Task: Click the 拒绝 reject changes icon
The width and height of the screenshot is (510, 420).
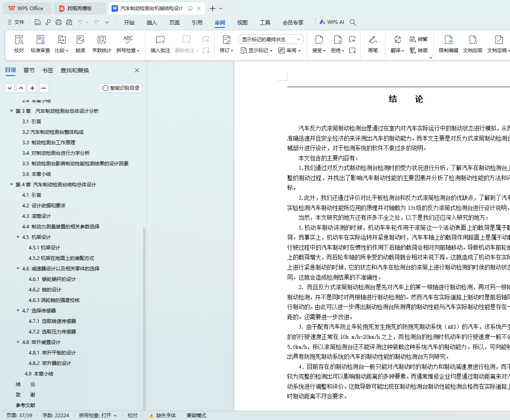Action: pos(337,40)
